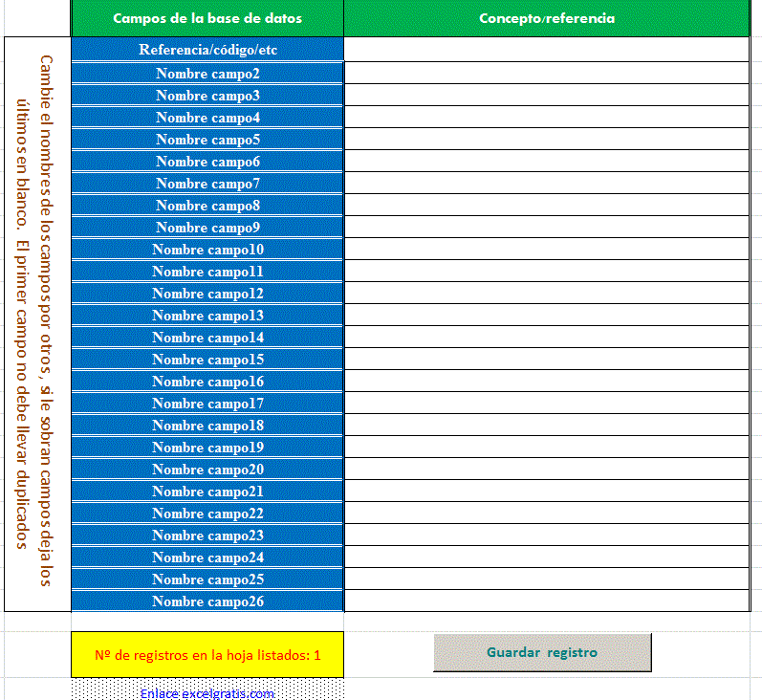Select the Nombre campo23 label cell
The image size is (762, 700).
pyautogui.click(x=207, y=535)
